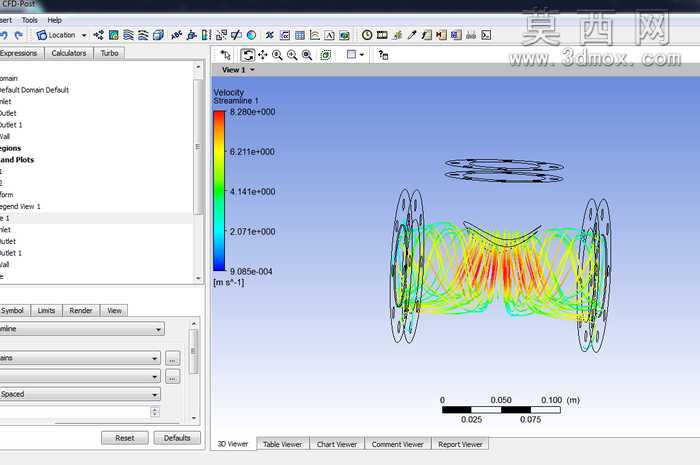Image resolution: width=700 pixels, height=465 pixels.
Task: Open the Tools menu
Action: click(x=29, y=20)
